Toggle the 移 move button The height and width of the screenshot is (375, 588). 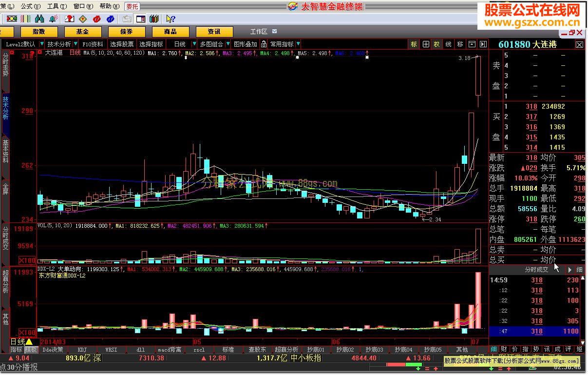(x=460, y=44)
